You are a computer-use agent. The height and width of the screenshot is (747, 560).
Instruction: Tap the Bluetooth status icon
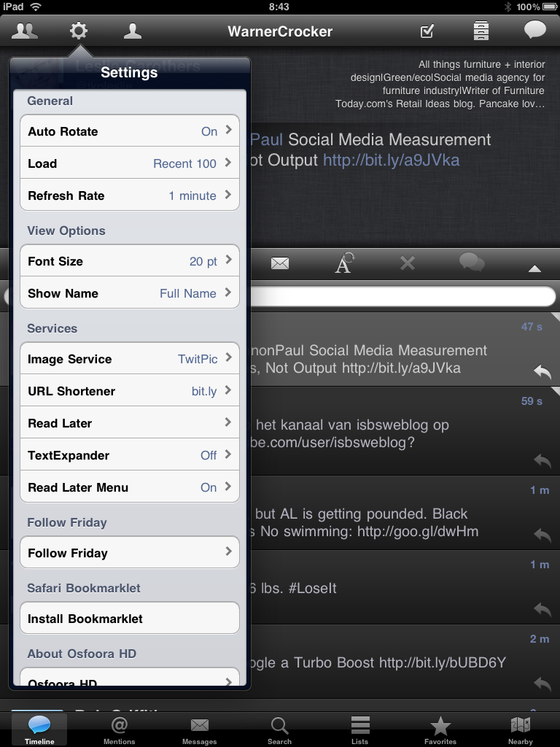click(x=507, y=7)
